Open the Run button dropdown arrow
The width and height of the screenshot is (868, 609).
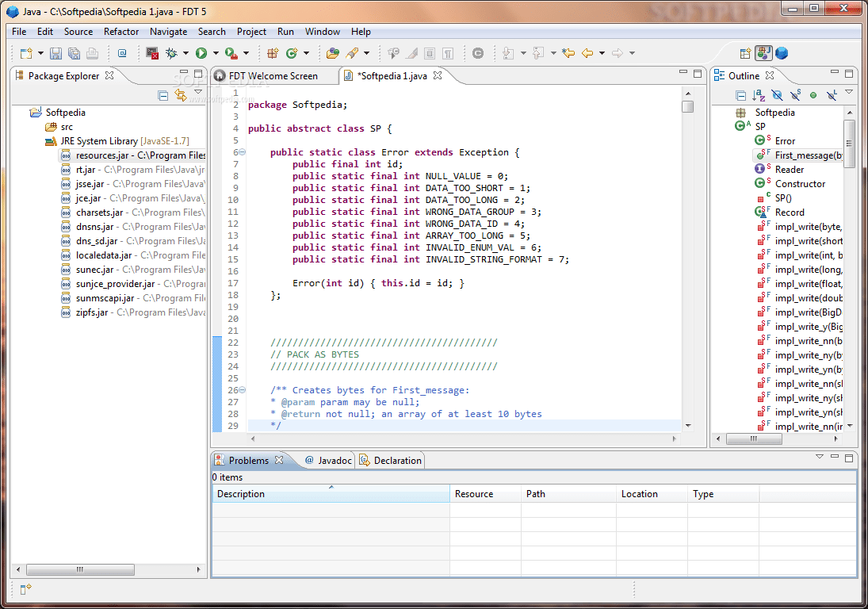[216, 53]
